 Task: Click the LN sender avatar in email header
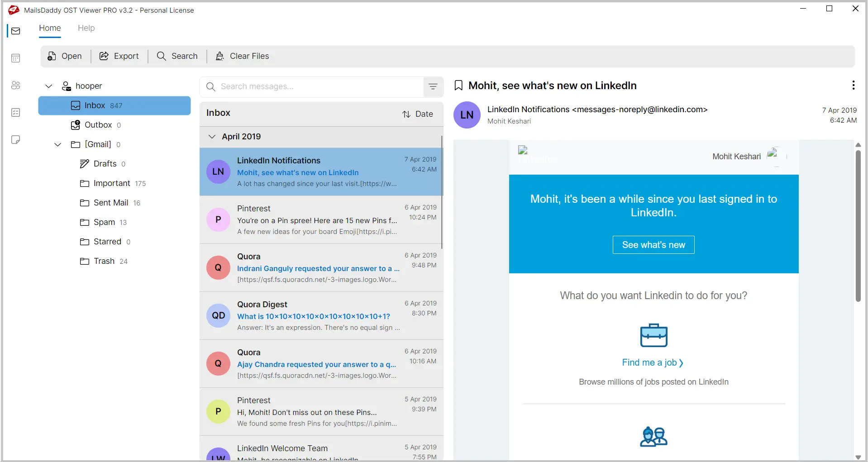[x=467, y=115]
